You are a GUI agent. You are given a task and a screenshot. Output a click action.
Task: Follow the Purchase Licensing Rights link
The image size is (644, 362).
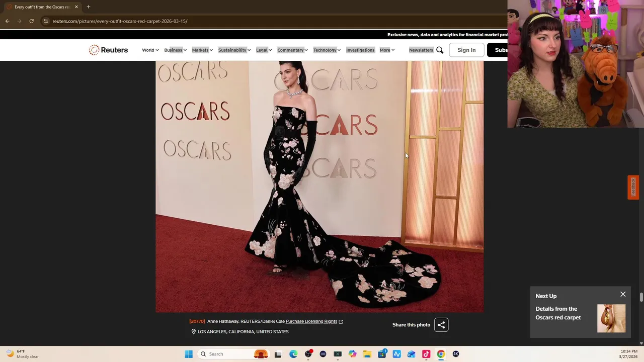pos(311,321)
